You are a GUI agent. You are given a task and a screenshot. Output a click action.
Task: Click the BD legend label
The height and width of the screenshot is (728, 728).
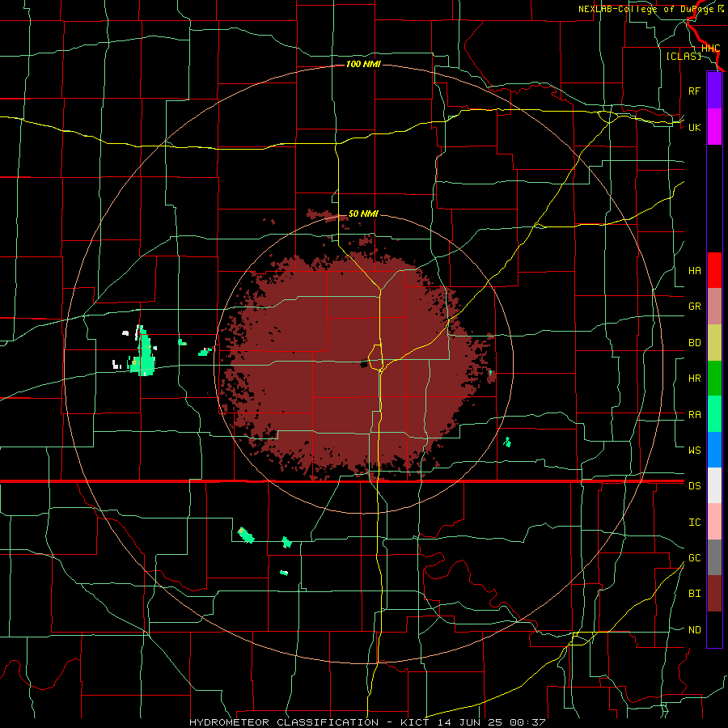tap(694, 343)
